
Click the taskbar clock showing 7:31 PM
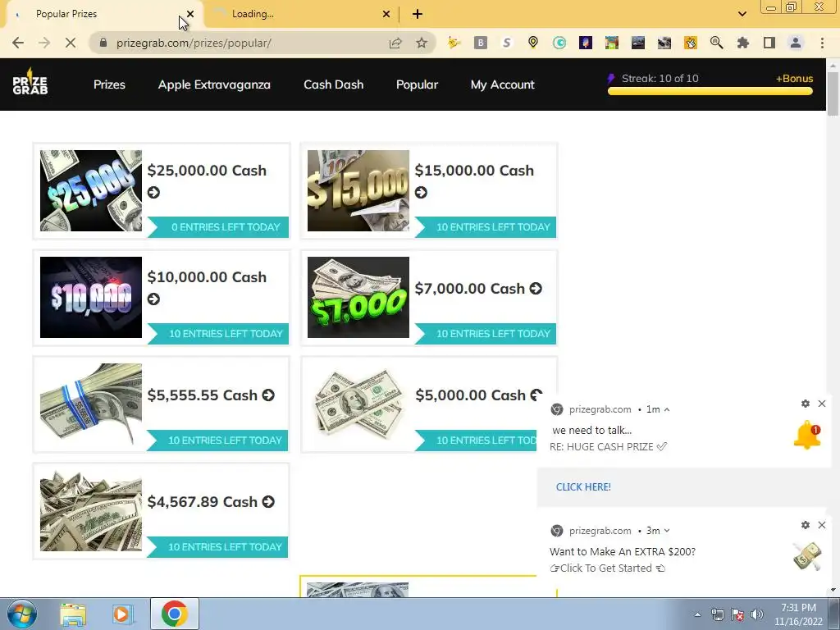(798, 614)
